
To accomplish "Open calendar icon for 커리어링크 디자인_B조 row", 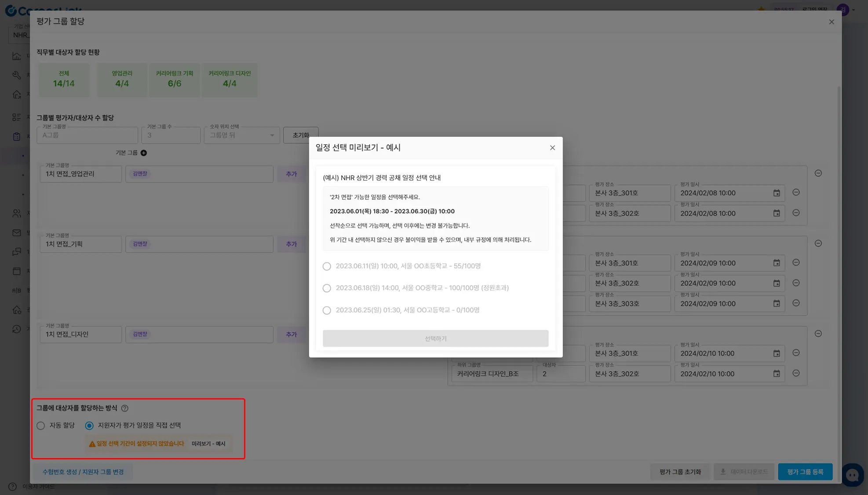I will point(777,374).
